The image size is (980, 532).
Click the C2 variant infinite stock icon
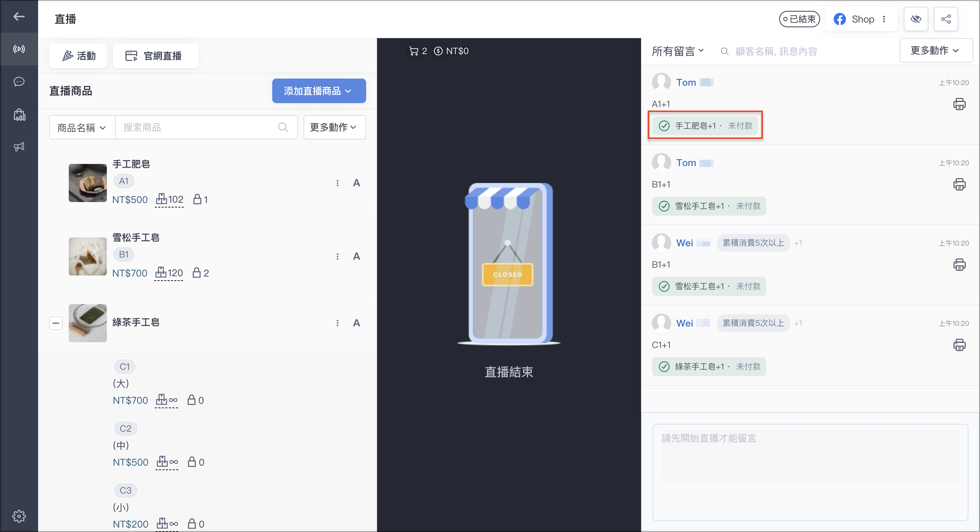point(167,462)
